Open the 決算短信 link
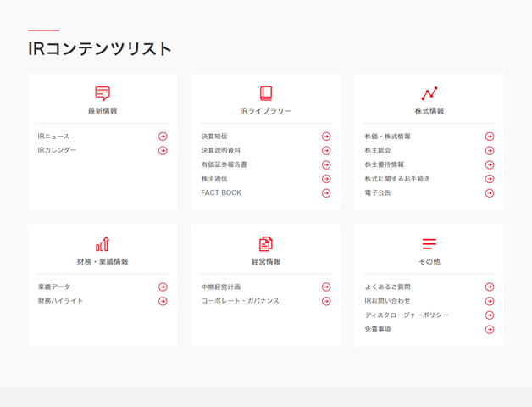The image size is (532, 407). point(214,137)
